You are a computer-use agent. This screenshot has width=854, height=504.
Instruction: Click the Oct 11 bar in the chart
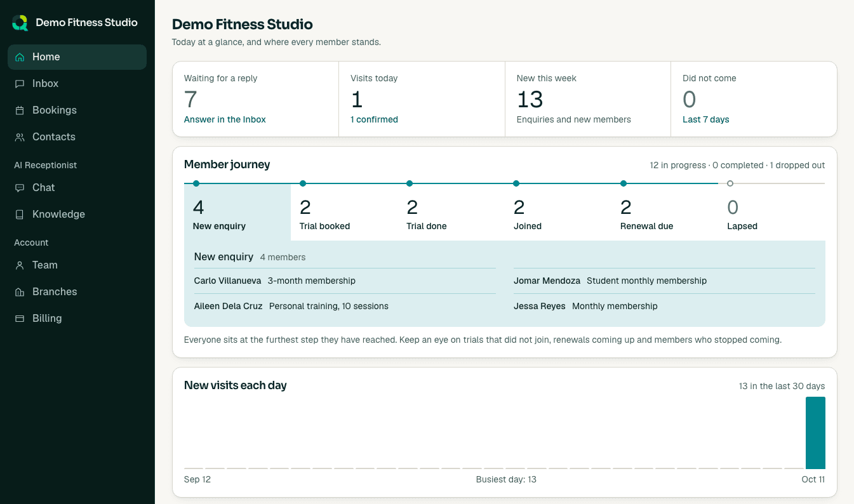pyautogui.click(x=815, y=433)
